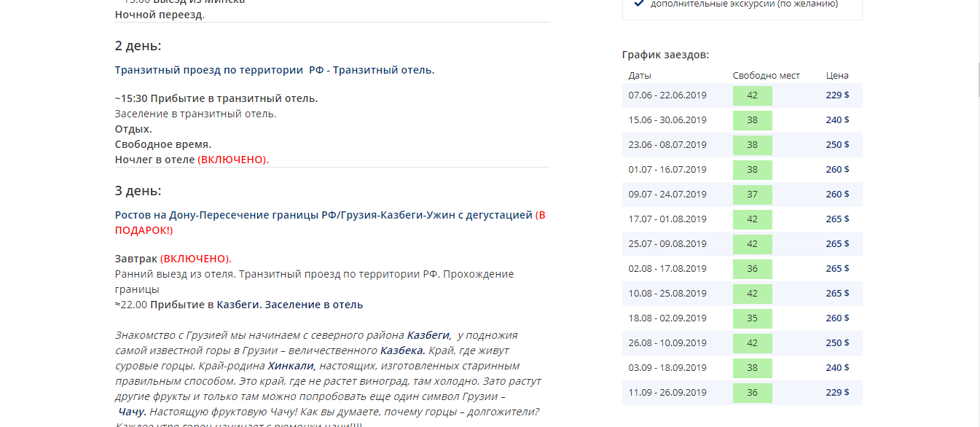Select the 15.06 - 30.06.2019 date row
980x427 pixels.
click(x=667, y=120)
